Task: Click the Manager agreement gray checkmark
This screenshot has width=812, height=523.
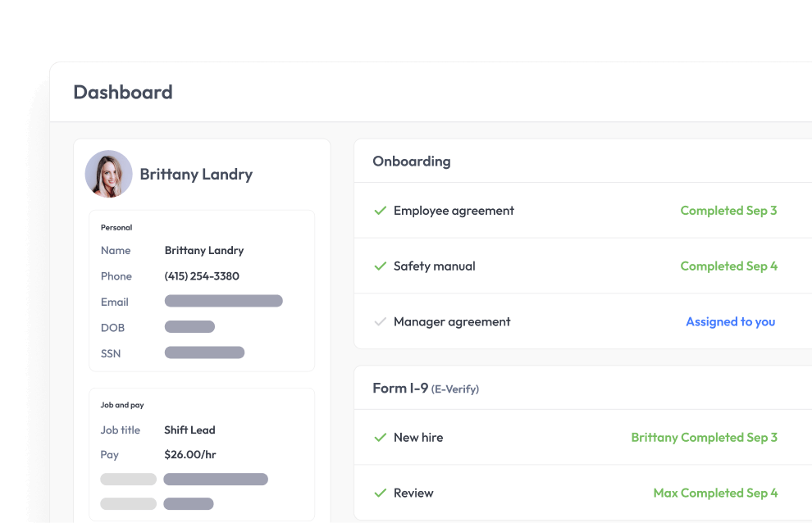Action: 380,321
